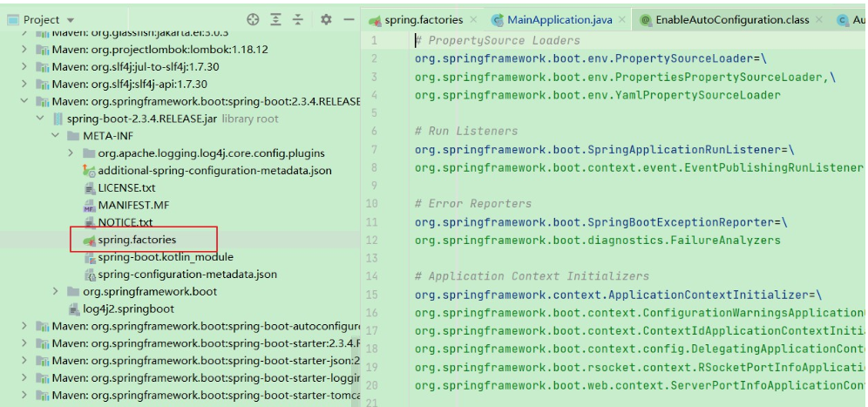Image resolution: width=868 pixels, height=407 pixels.
Task: Expand Maven spring-boot-starter:2.3.4 node
Action: 24,343
